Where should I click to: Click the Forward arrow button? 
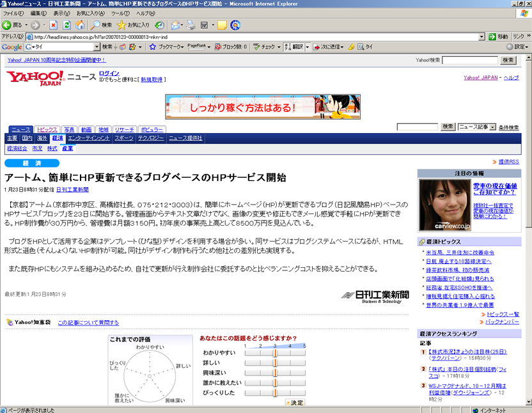(35, 25)
